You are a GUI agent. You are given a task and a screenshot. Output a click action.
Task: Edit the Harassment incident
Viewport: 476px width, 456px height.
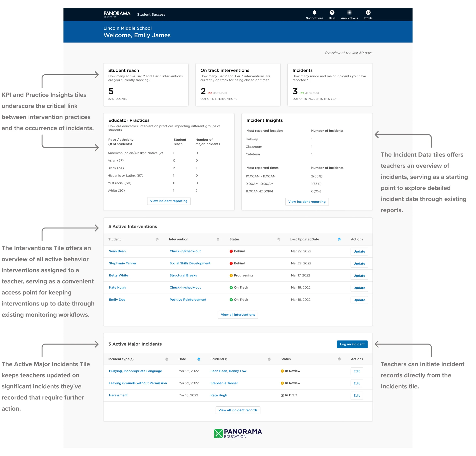357,396
